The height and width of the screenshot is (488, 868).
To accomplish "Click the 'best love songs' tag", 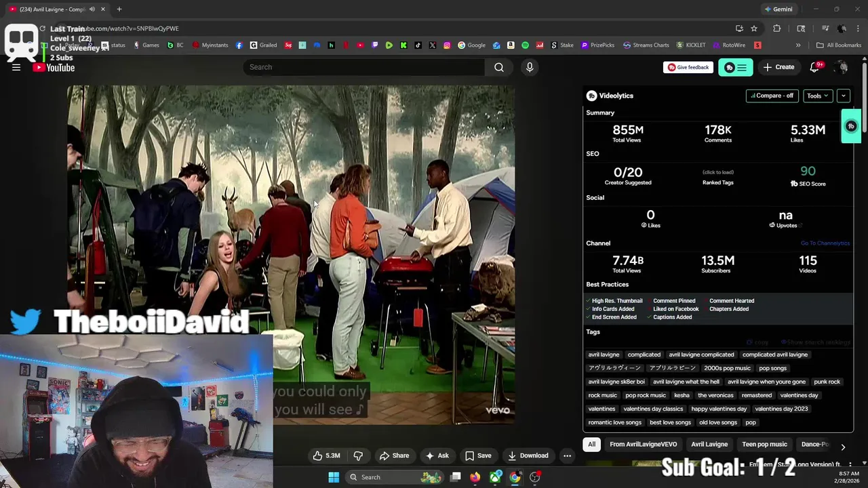I will (x=670, y=422).
